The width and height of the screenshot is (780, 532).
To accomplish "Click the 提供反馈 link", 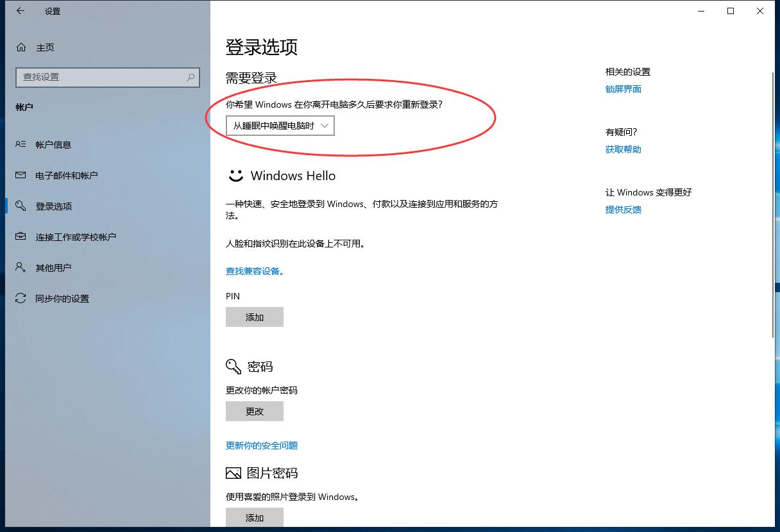I will click(623, 210).
